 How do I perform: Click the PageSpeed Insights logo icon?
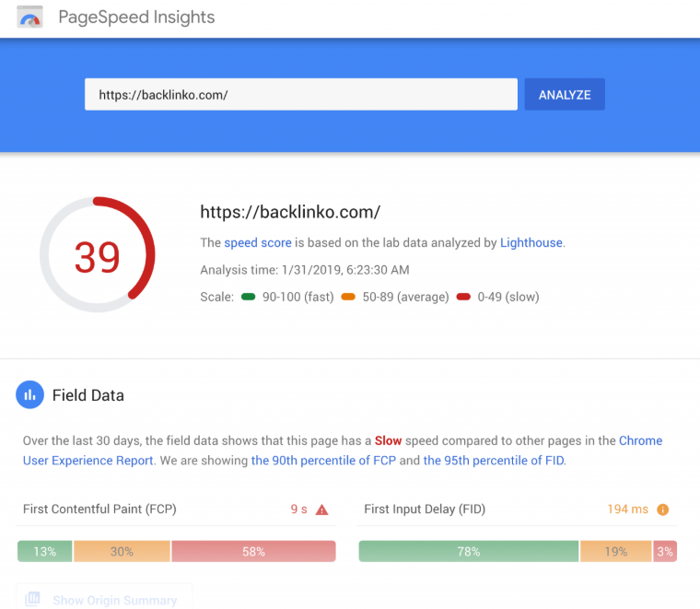pos(29,18)
